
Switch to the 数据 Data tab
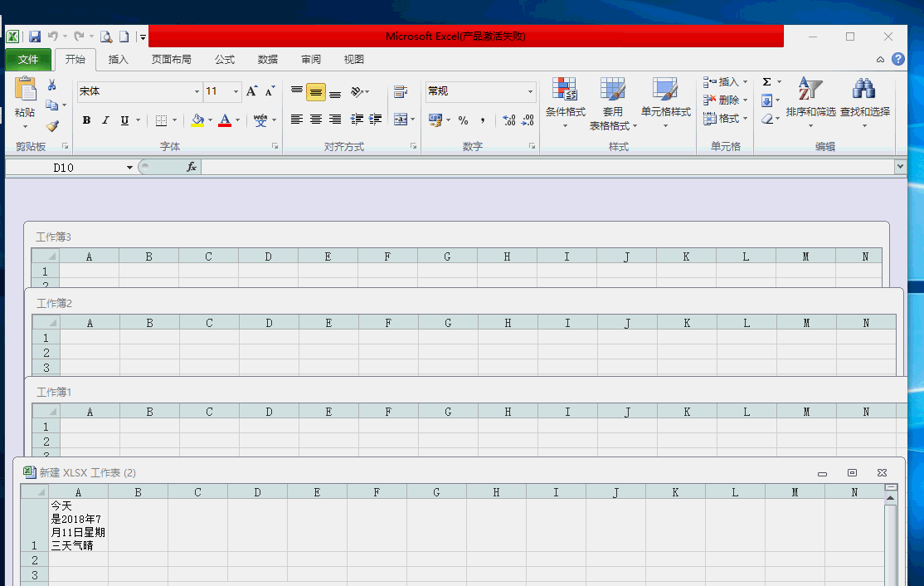point(268,60)
